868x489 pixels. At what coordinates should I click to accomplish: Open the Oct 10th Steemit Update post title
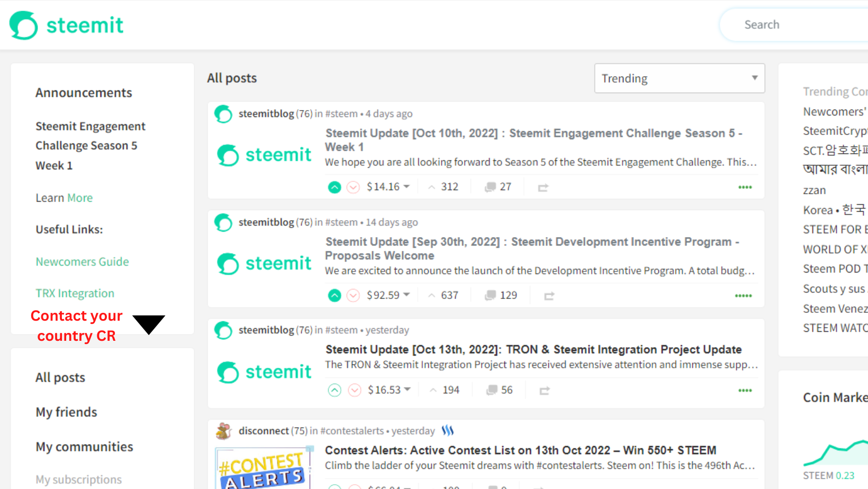click(534, 140)
